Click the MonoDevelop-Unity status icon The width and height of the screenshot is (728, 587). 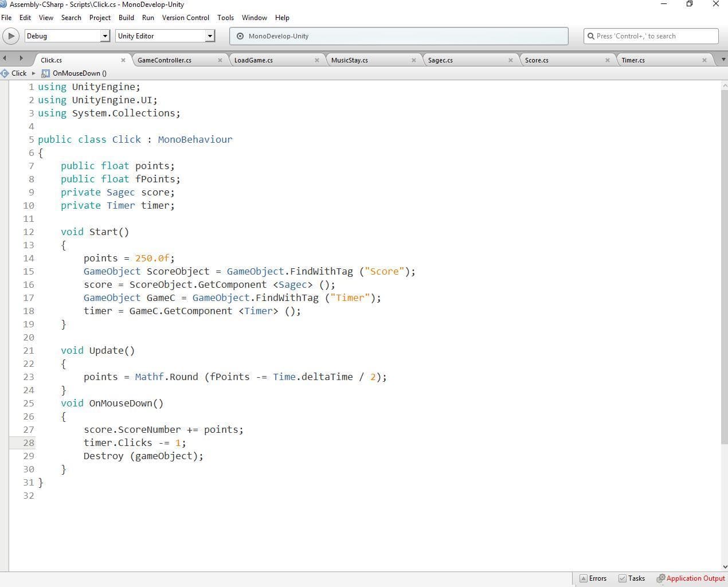240,36
